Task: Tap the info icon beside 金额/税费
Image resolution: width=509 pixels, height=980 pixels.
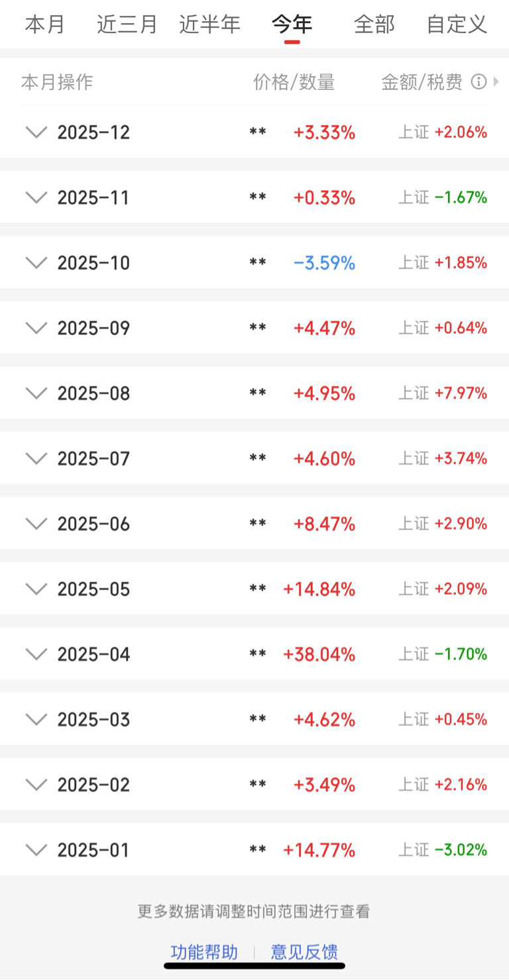Action: click(478, 82)
